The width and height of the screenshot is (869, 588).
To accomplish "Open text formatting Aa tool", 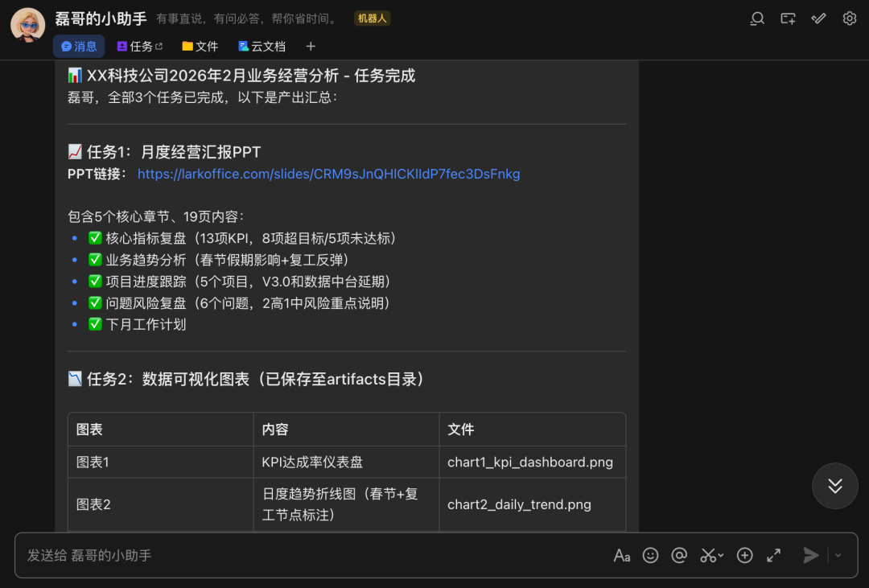I will coord(621,555).
